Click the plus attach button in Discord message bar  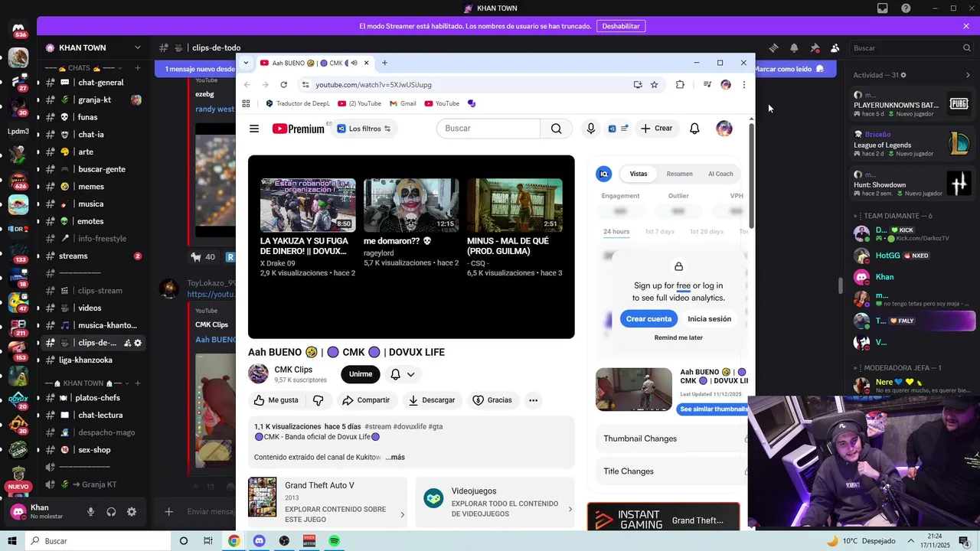click(169, 512)
